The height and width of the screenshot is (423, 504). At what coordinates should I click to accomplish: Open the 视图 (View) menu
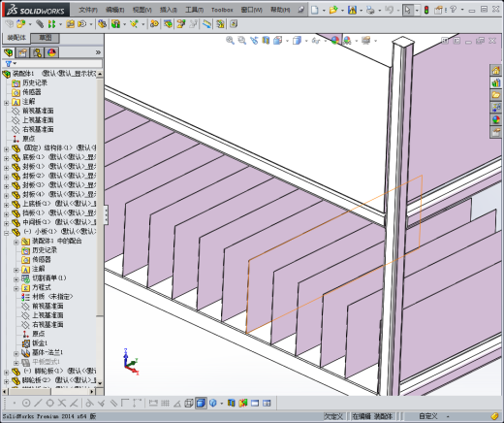click(142, 10)
